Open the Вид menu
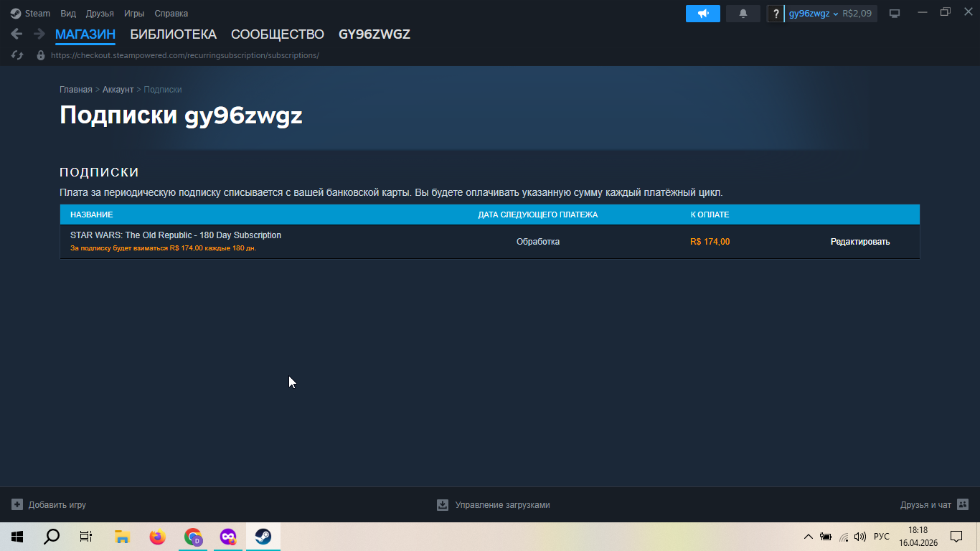 point(68,14)
